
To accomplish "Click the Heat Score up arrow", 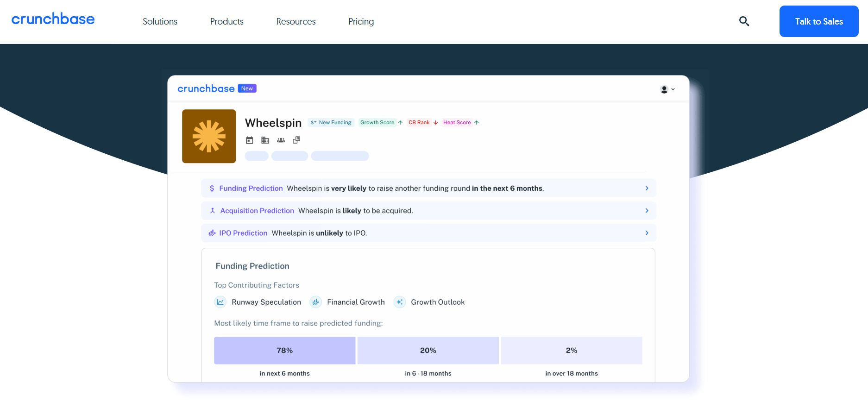I will tap(476, 122).
